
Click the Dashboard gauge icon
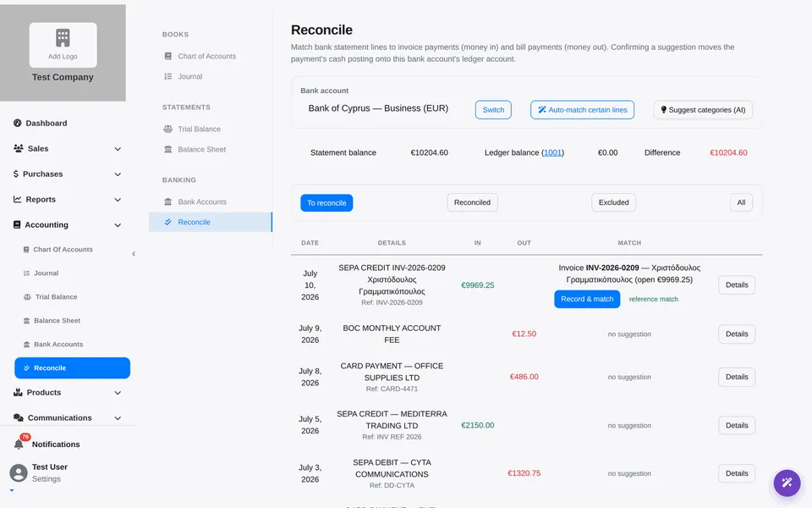[18, 123]
